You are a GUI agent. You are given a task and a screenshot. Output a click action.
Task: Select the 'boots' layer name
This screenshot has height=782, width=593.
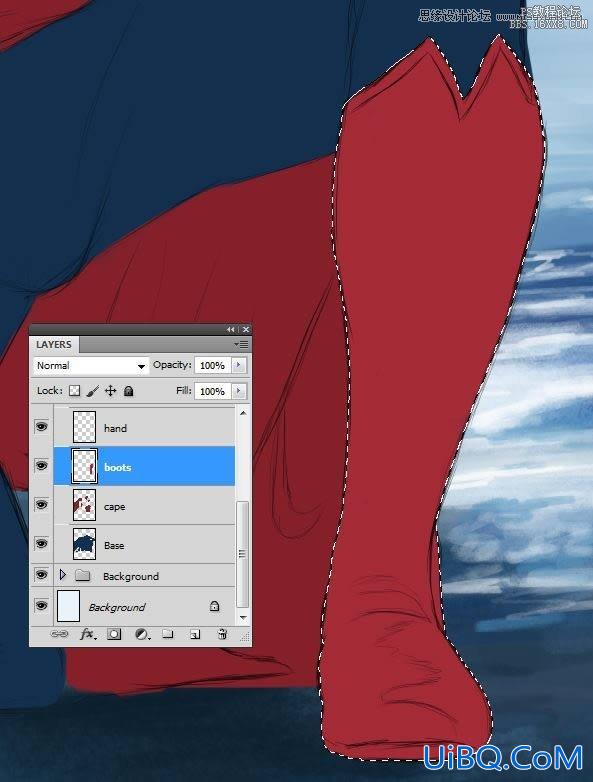tap(118, 467)
